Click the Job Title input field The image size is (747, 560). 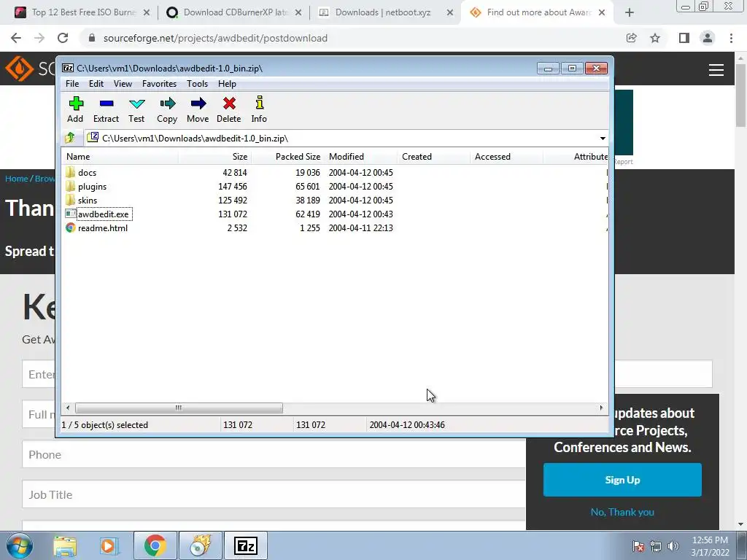(274, 495)
